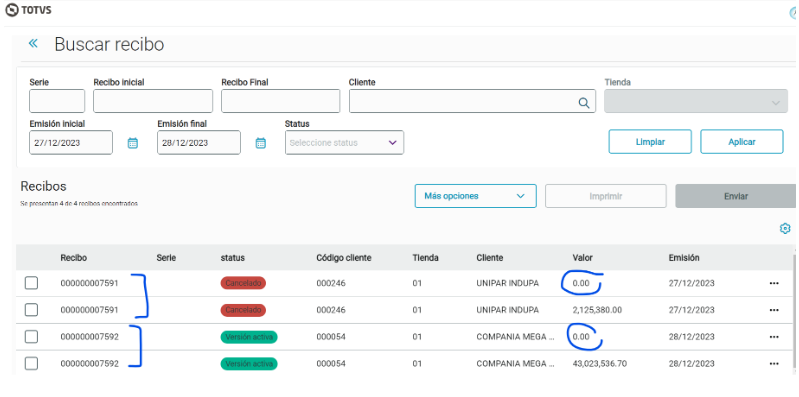Click the Código cliente column header
The height and width of the screenshot is (397, 799).
click(343, 258)
